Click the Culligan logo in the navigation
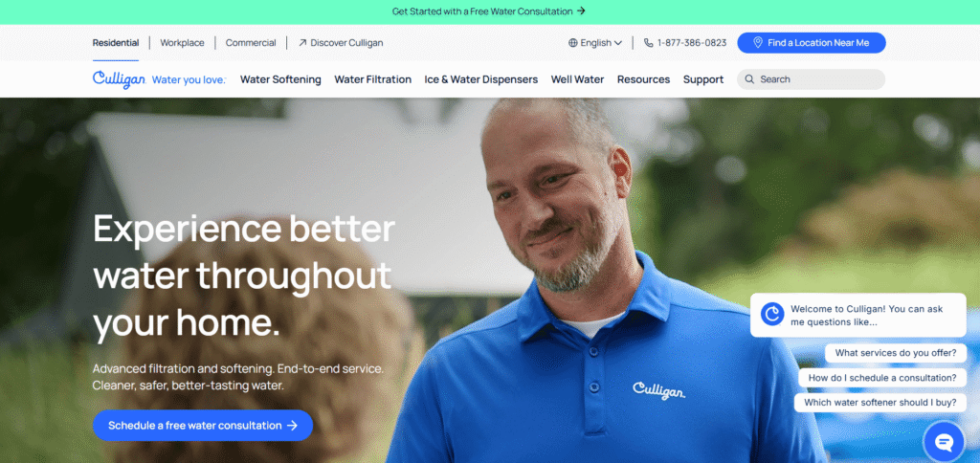The height and width of the screenshot is (463, 980). tap(120, 79)
